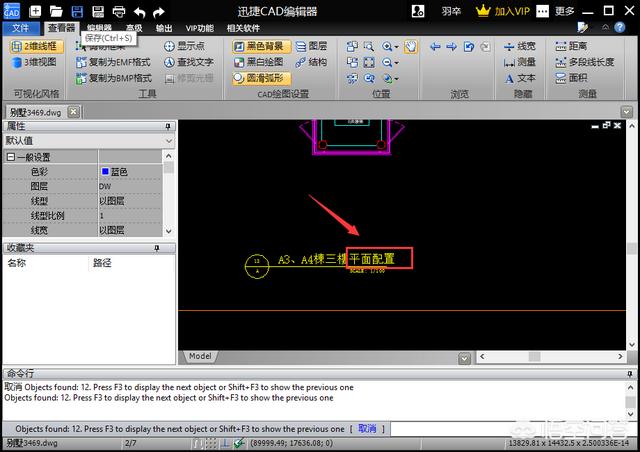Switch to the 高级 tab
This screenshot has width=640, height=452.
134,28
